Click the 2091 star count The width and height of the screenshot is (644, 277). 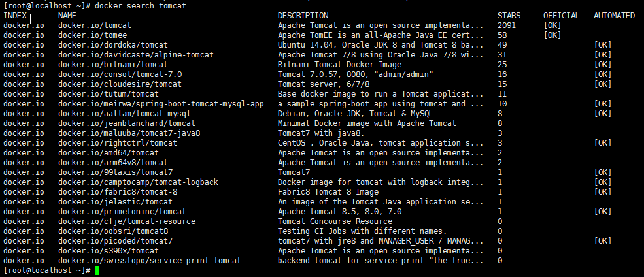pos(507,25)
